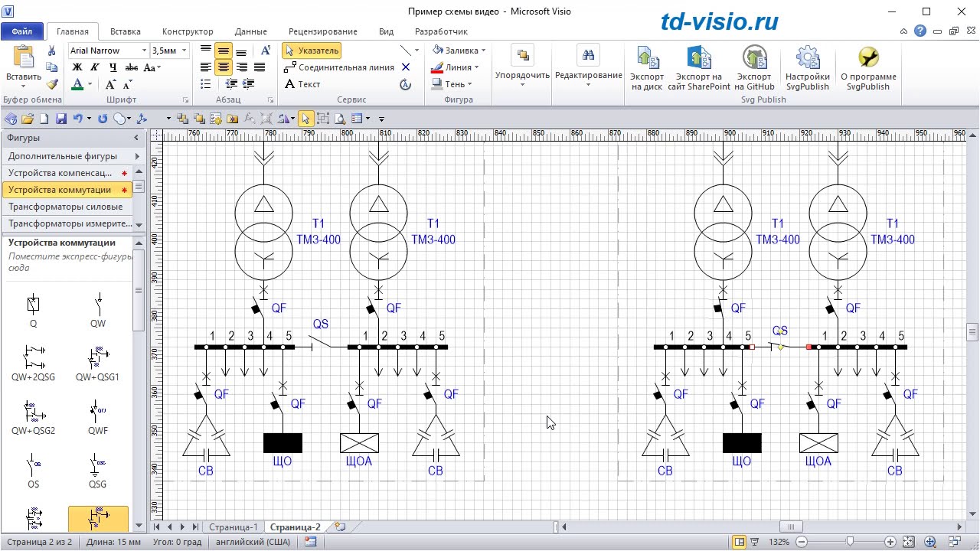Viewport: 980px width, 551px height.
Task: Select the QWF shape
Action: click(98, 417)
